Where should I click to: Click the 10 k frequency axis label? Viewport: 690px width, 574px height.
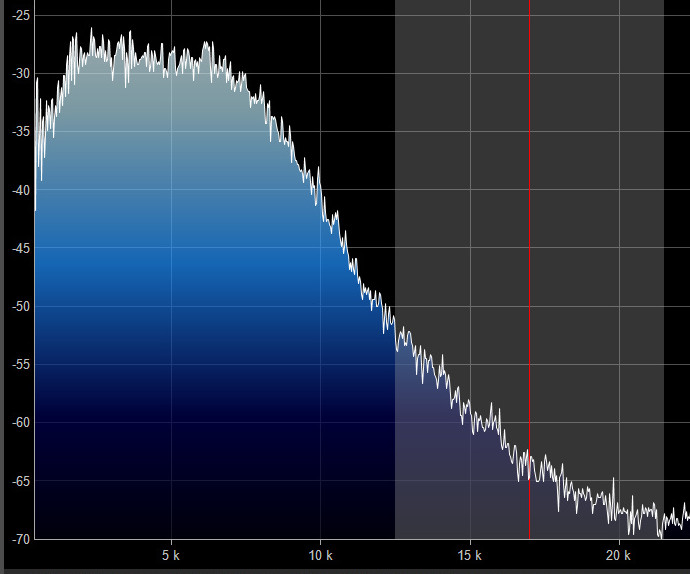(320, 555)
